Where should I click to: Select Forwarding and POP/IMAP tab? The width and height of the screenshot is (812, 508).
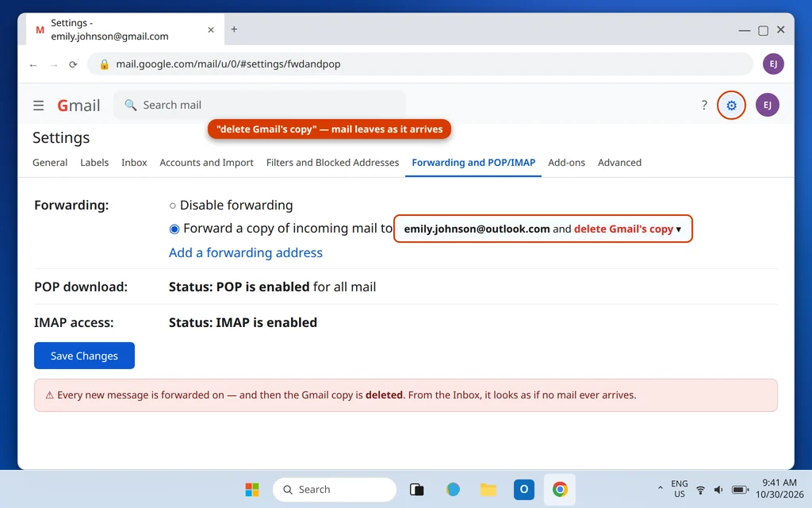pyautogui.click(x=473, y=162)
